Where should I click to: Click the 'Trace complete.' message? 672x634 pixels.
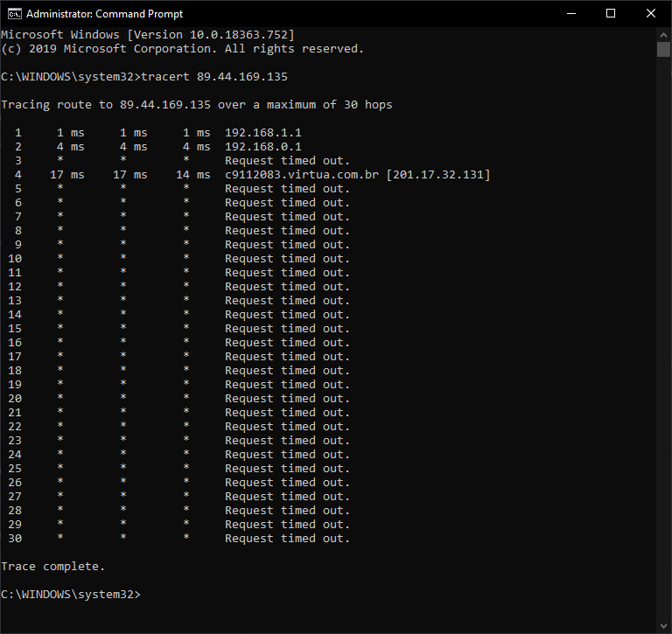click(53, 567)
